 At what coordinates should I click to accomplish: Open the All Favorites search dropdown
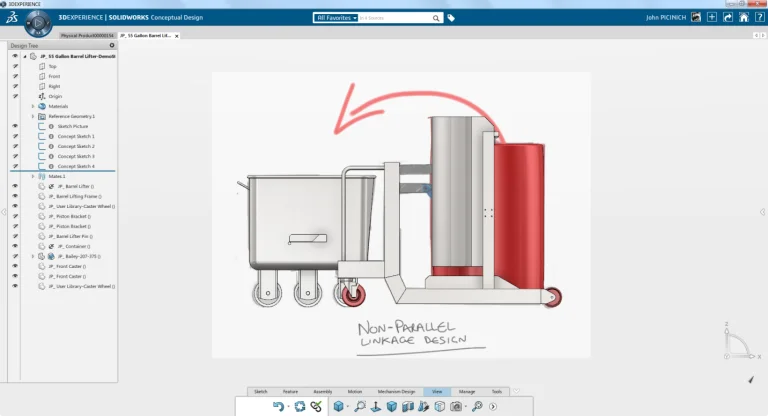(336, 18)
